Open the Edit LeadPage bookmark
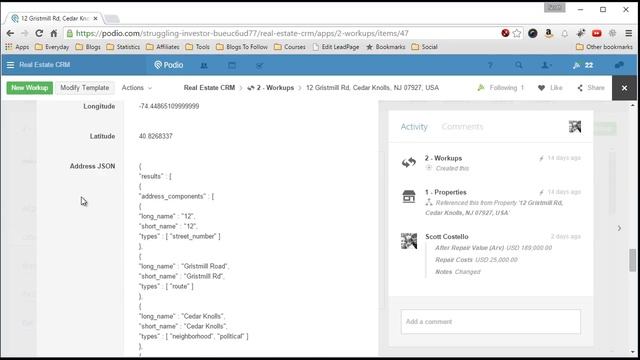This screenshot has width=640, height=360. click(x=336, y=47)
